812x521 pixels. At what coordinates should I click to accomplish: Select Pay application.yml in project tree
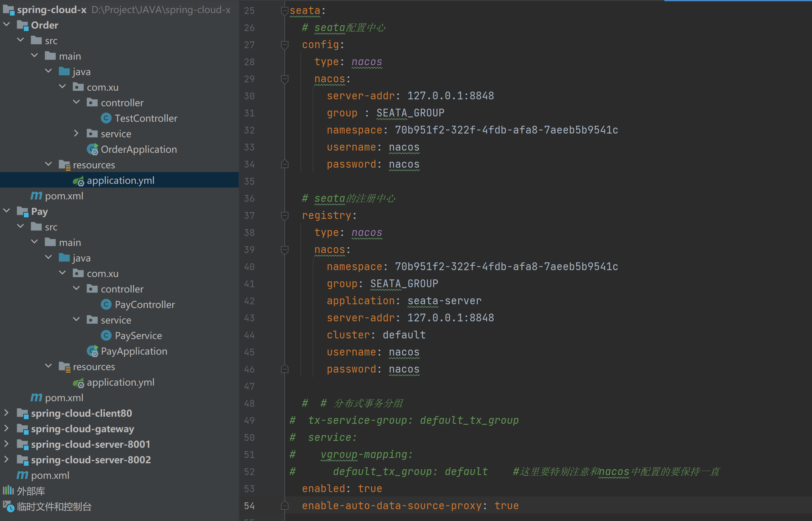tap(120, 382)
